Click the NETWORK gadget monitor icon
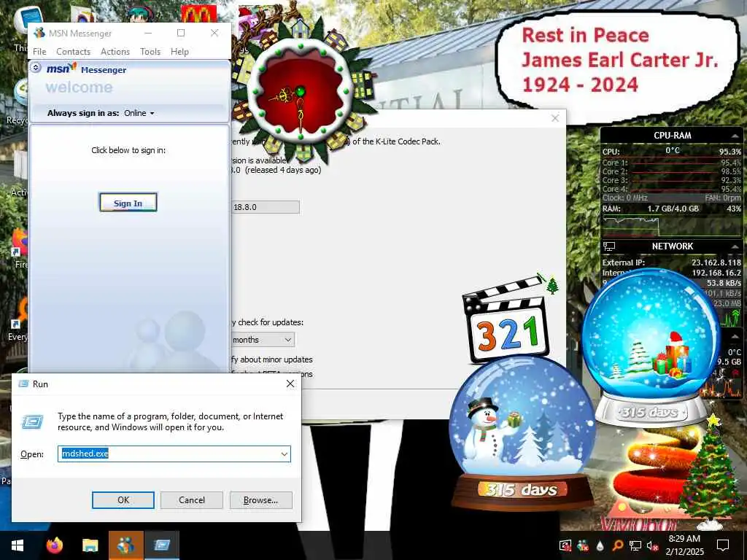Viewport: 747px width, 560px height. click(x=609, y=246)
